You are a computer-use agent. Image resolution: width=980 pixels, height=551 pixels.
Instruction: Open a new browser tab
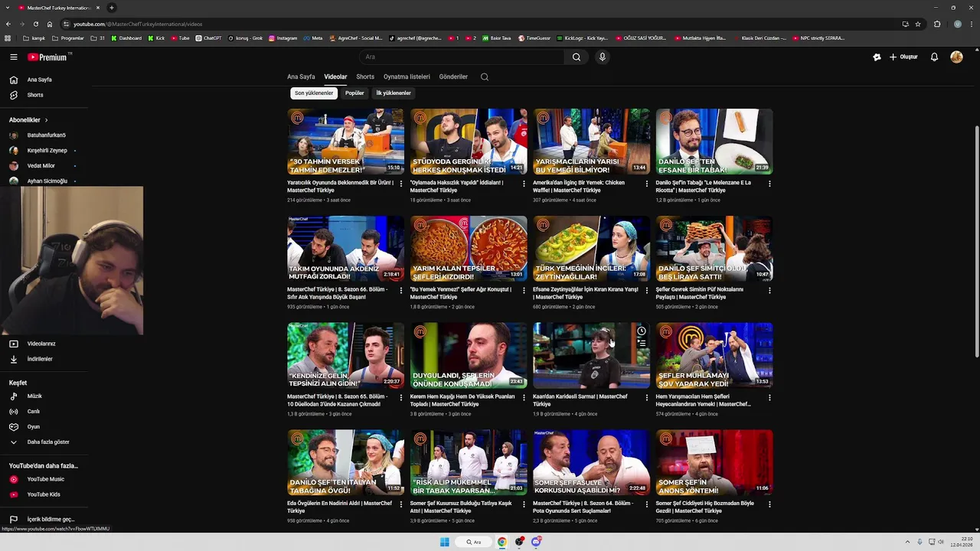[112, 8]
